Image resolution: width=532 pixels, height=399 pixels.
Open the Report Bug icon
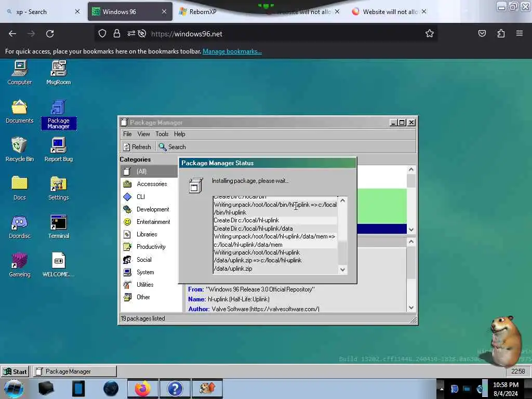(58, 150)
